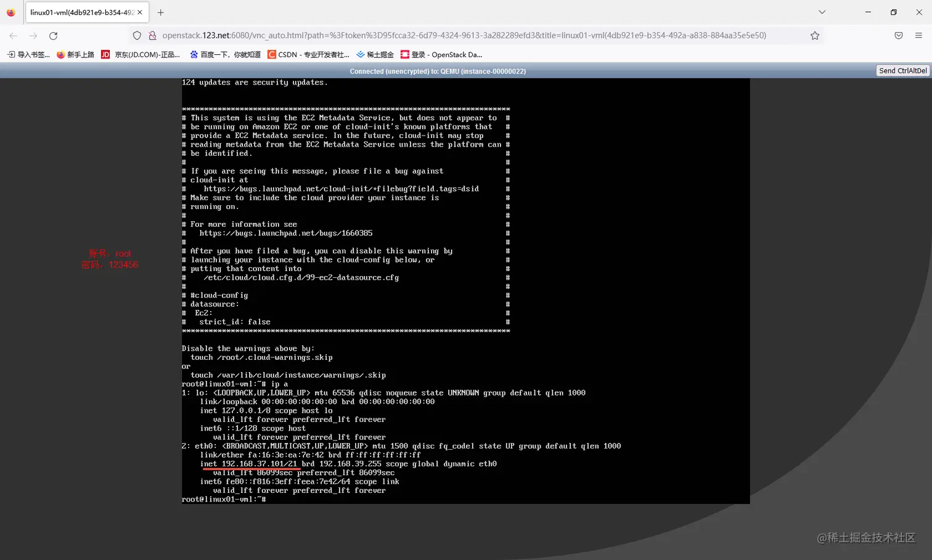Click the '#cloud-config' line in terminal
This screenshot has height=560, width=932.
tap(219, 296)
